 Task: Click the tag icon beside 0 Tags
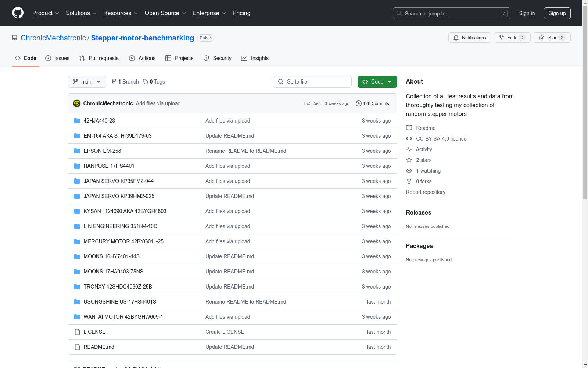tap(146, 82)
